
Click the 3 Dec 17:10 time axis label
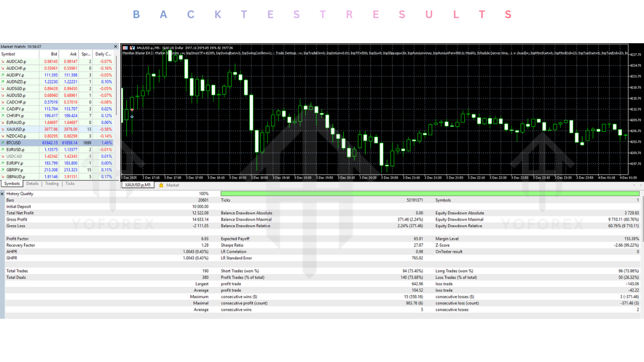point(151,177)
